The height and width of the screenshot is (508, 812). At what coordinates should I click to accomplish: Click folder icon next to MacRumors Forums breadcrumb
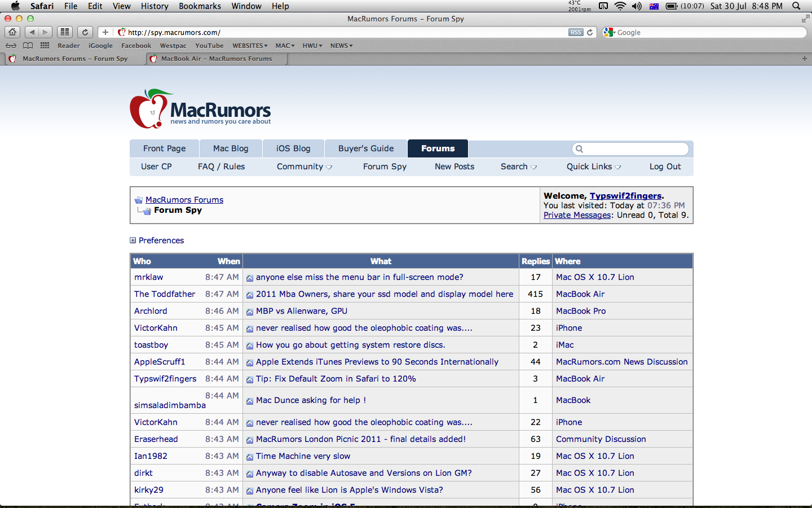coord(139,200)
